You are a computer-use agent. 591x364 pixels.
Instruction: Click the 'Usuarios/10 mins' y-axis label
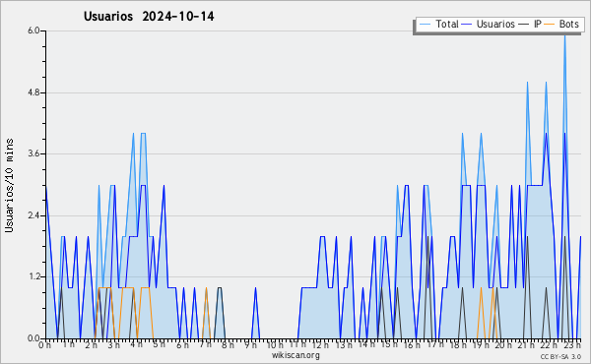pyautogui.click(x=10, y=185)
